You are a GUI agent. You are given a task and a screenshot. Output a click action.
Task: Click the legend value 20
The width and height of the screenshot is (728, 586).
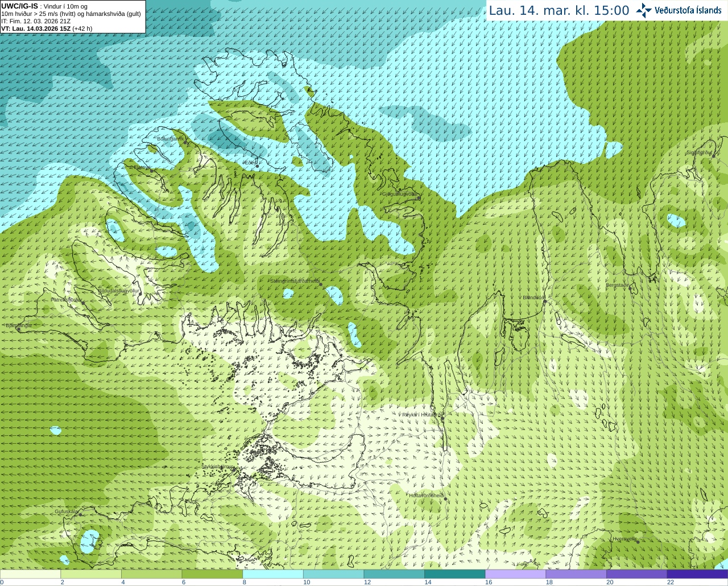[610, 582]
